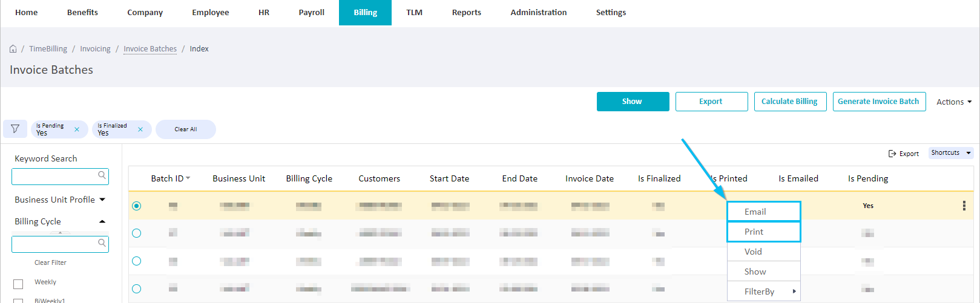Click the Keyword Search input field
Viewport: 980px width, 303px height.
click(x=60, y=177)
